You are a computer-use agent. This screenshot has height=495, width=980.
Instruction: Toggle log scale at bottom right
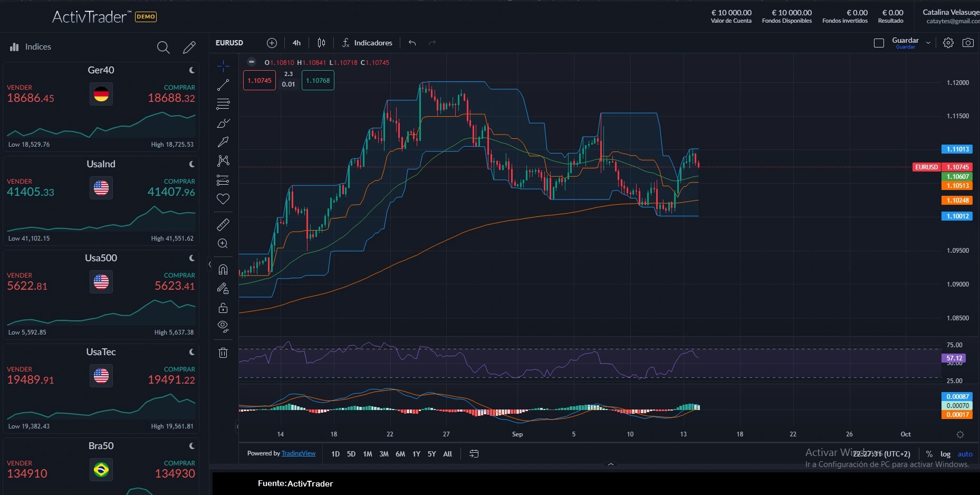[x=945, y=454]
